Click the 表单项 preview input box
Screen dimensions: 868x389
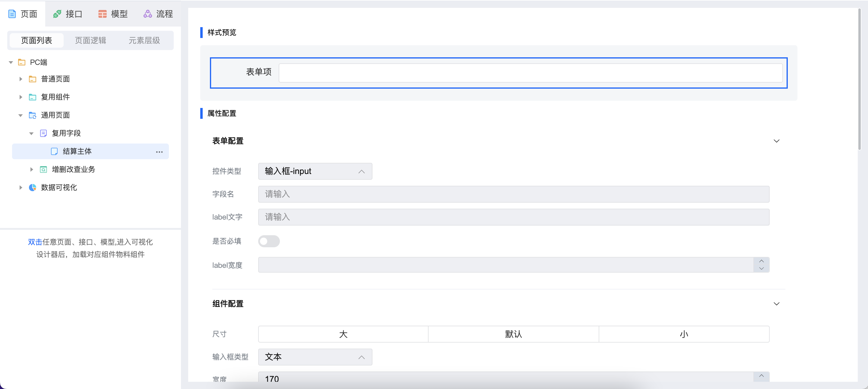tap(531, 73)
